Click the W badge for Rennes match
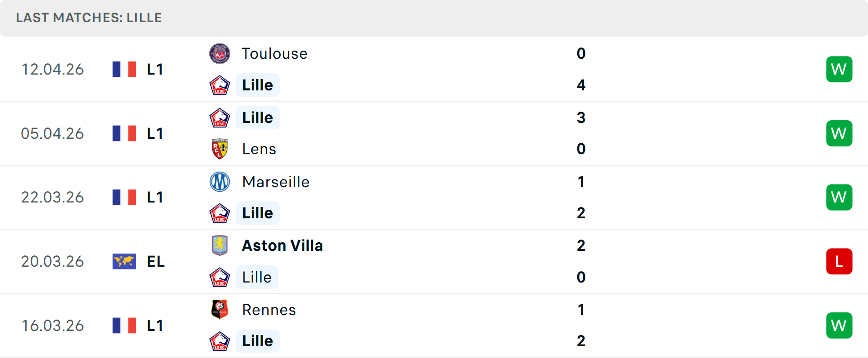 [839, 325]
